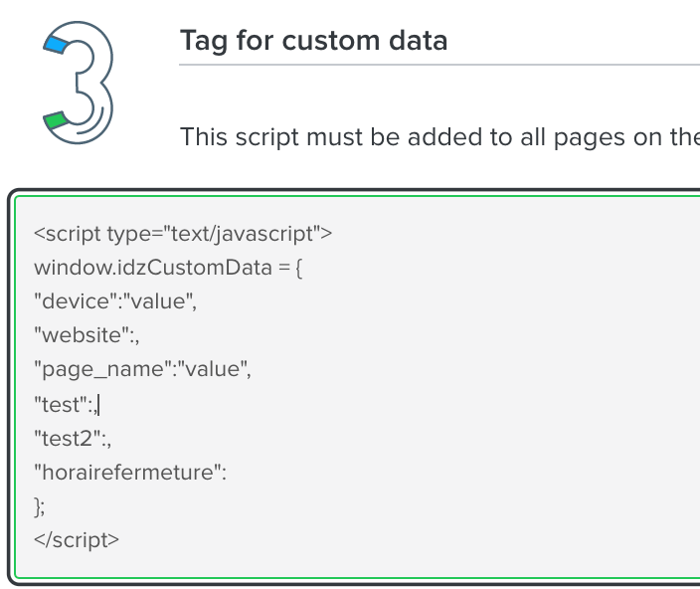This screenshot has width=700, height=589.
Task: Click the "Tag for custom data" heading
Action: [313, 41]
